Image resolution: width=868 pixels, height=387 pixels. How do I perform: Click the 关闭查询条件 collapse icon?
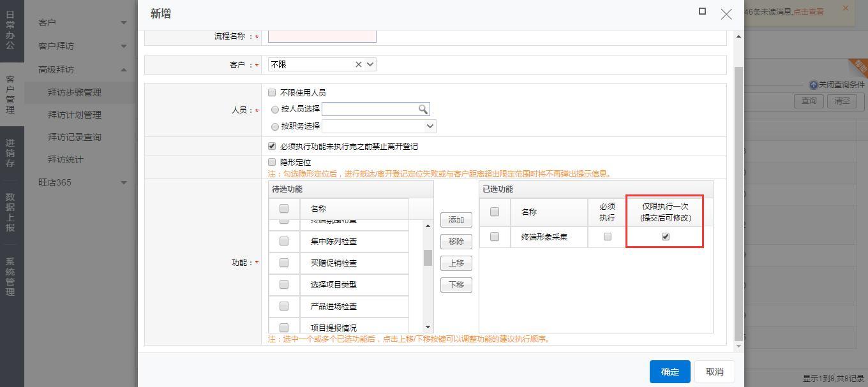pyautogui.click(x=813, y=85)
